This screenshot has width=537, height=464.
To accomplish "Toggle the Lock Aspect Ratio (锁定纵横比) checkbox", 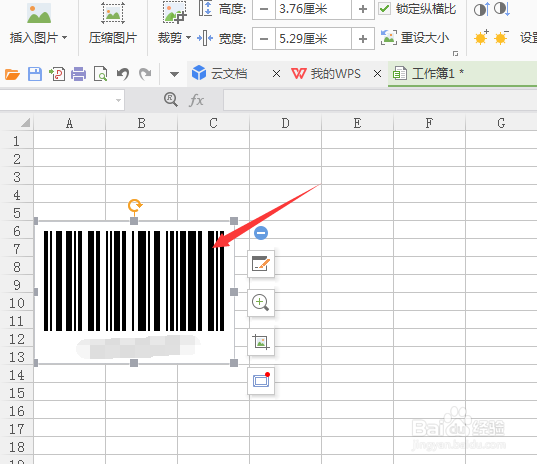I will click(384, 8).
